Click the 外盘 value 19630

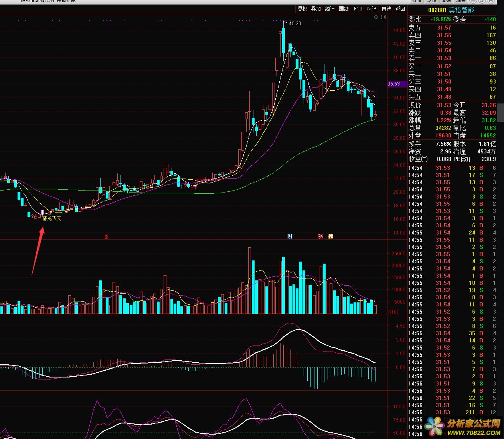pyautogui.click(x=444, y=135)
